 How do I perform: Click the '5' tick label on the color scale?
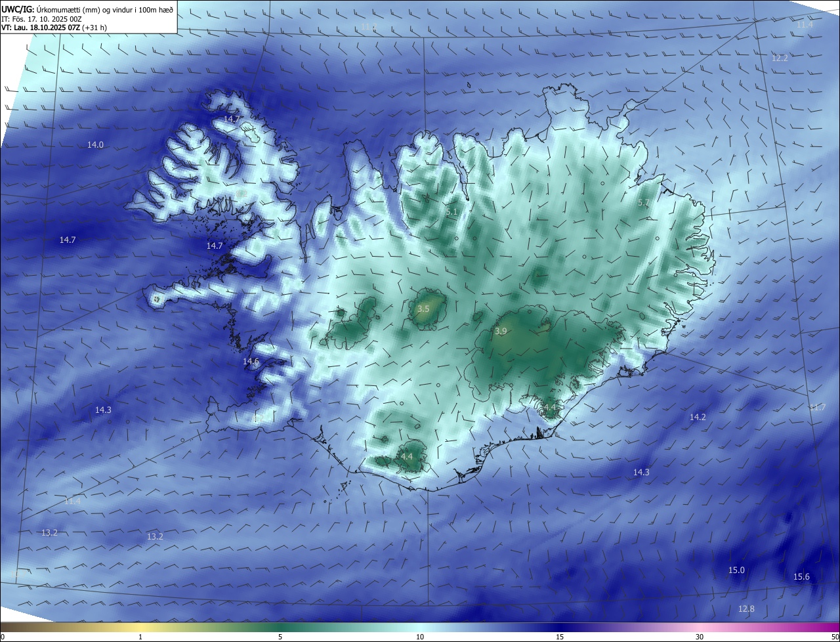(x=280, y=637)
